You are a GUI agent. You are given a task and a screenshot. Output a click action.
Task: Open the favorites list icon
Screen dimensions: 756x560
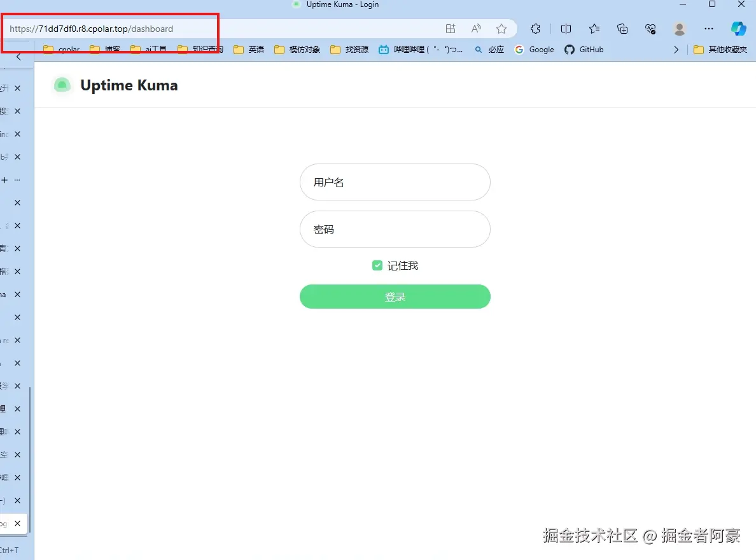(594, 29)
